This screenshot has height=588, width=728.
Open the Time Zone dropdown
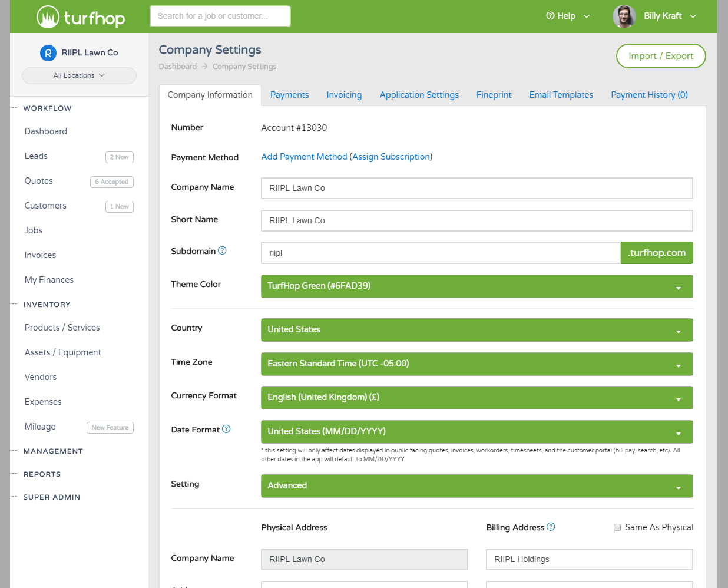476,364
